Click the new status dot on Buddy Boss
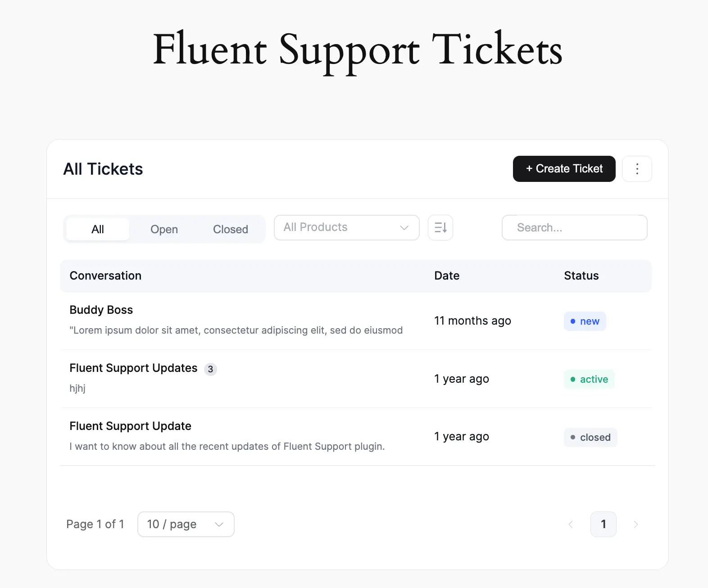Viewport: 708px width, 588px height. pyautogui.click(x=572, y=321)
